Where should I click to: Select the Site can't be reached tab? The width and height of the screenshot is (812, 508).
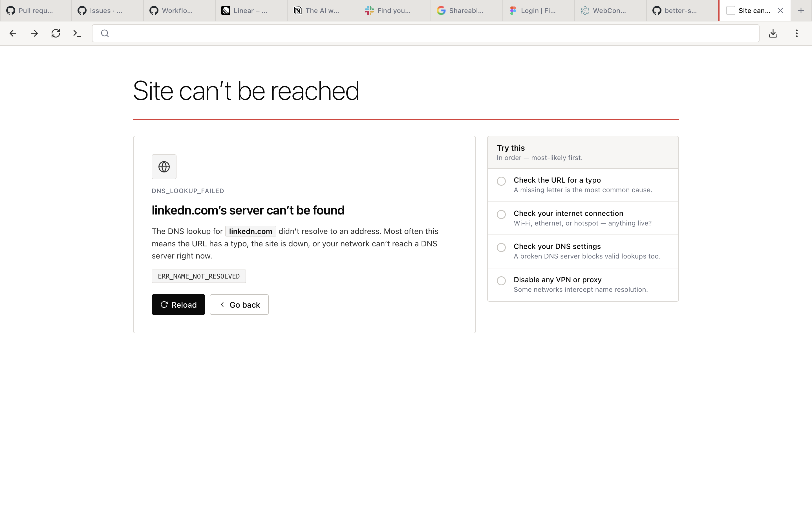754,10
